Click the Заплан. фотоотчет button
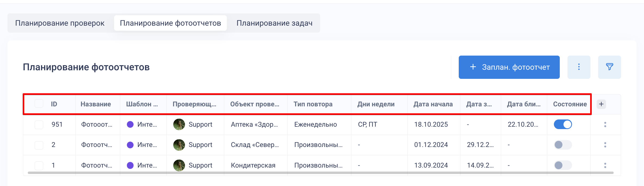The width and height of the screenshot is (644, 186). [x=509, y=67]
